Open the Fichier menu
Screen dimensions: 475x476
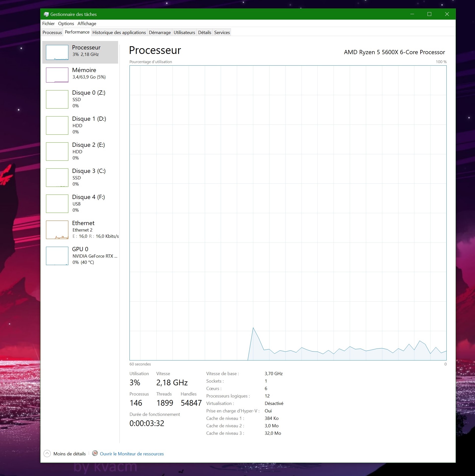click(48, 24)
